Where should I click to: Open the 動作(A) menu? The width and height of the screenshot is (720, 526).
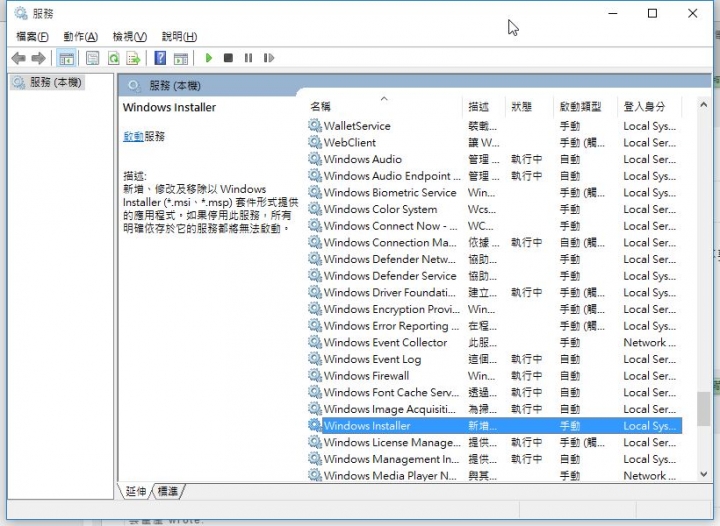tap(81, 36)
